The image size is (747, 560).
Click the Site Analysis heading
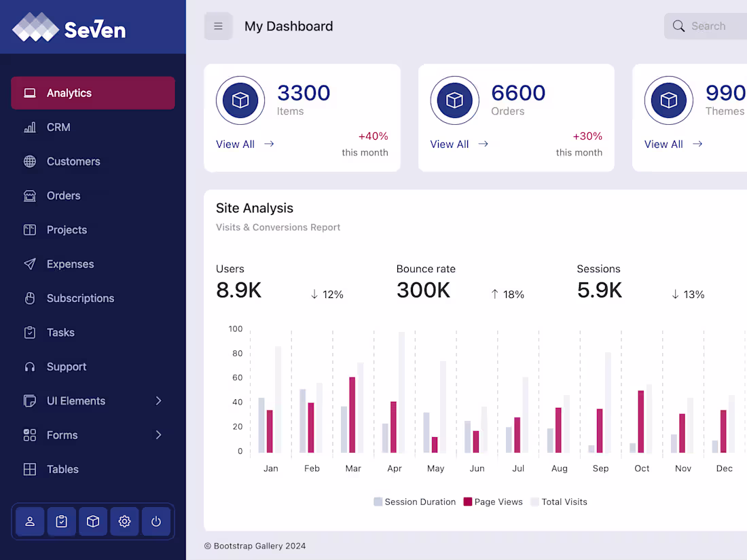pyautogui.click(x=255, y=208)
